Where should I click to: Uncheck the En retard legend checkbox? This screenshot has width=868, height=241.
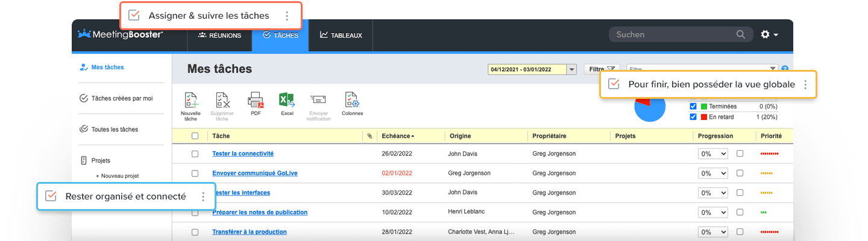pyautogui.click(x=693, y=117)
